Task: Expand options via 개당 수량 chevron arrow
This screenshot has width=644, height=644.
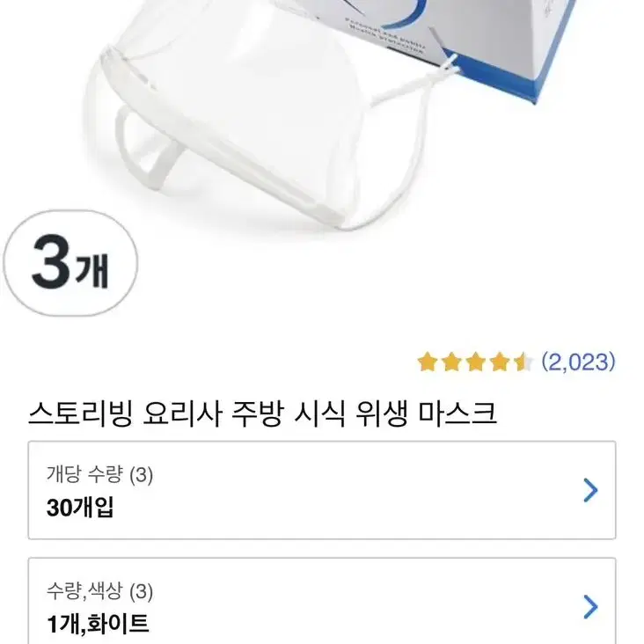Action: (x=590, y=490)
